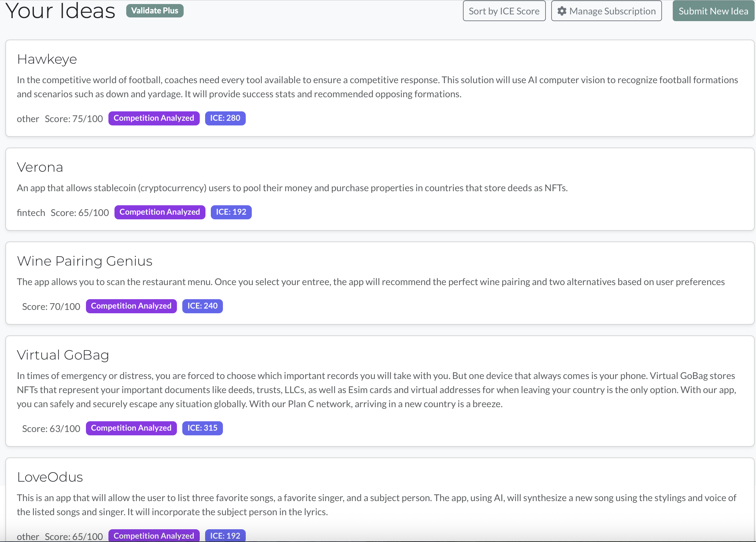This screenshot has width=756, height=542.
Task: Open the Hawkeye idea title
Action: (47, 59)
